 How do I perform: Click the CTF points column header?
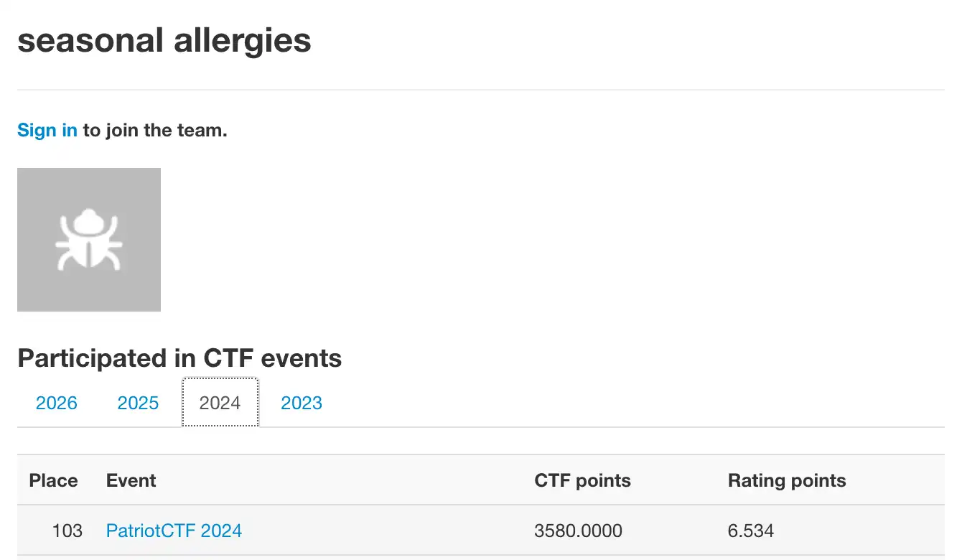click(583, 480)
